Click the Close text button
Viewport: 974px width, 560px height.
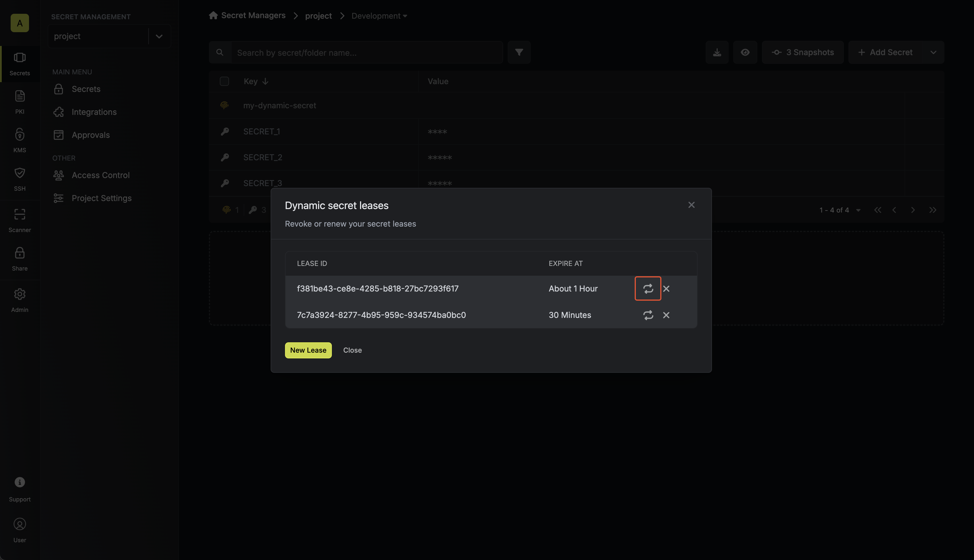(x=352, y=350)
